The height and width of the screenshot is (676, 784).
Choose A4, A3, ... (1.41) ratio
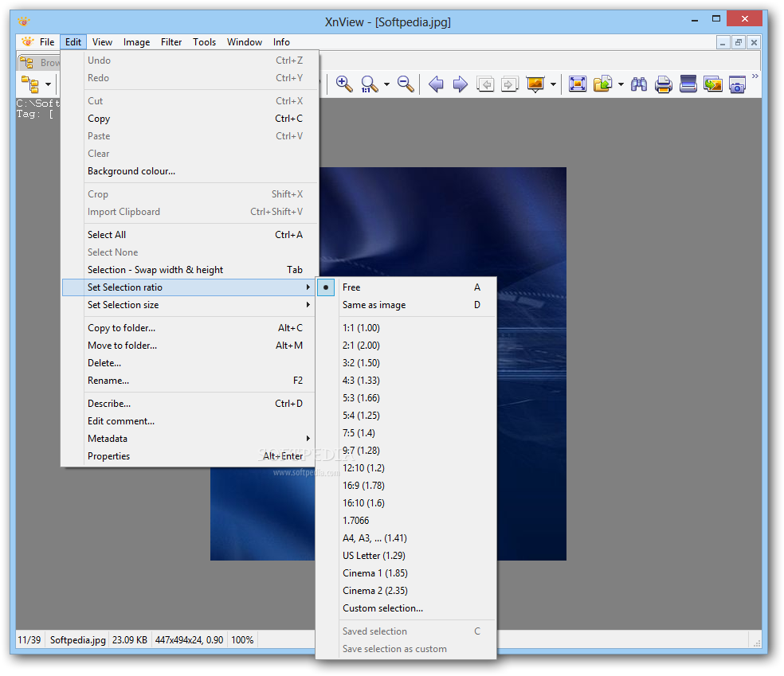pos(406,538)
